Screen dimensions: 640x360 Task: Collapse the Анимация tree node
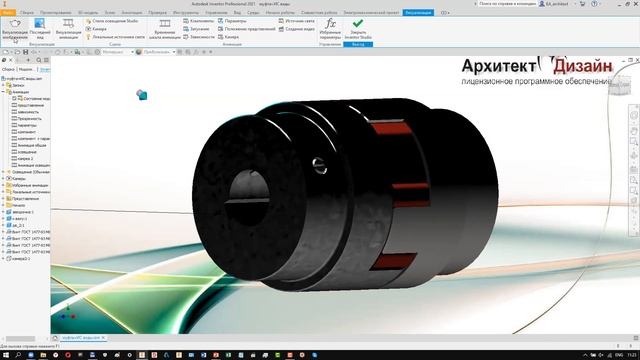3,92
